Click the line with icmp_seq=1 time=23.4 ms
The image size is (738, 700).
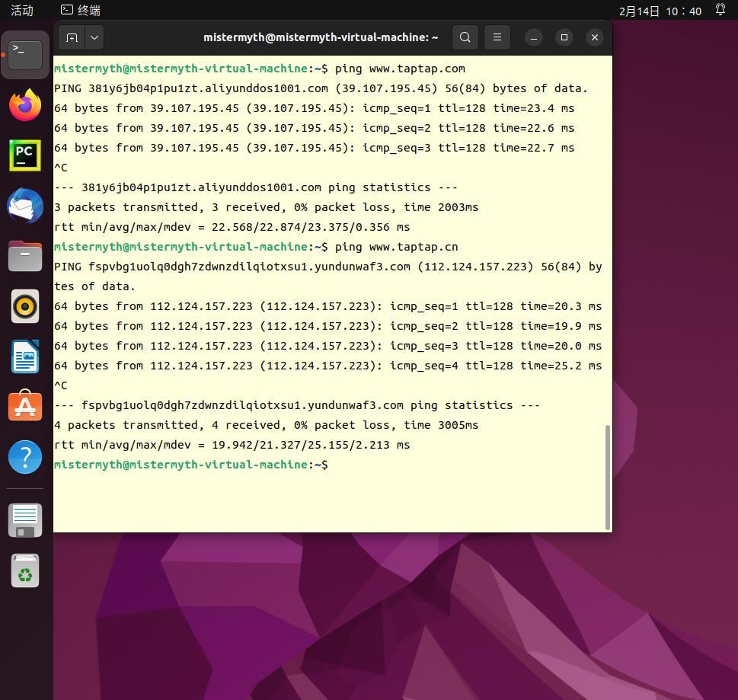314,108
